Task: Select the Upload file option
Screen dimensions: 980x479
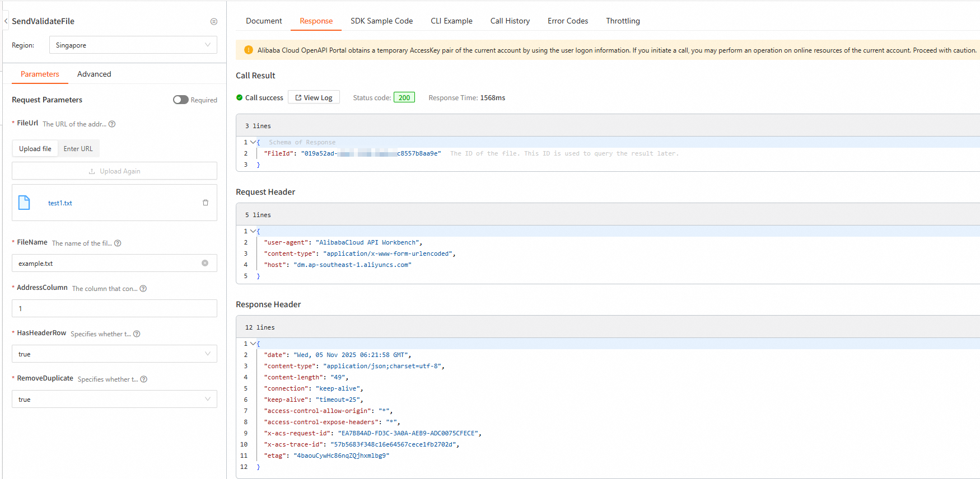Action: pos(35,149)
